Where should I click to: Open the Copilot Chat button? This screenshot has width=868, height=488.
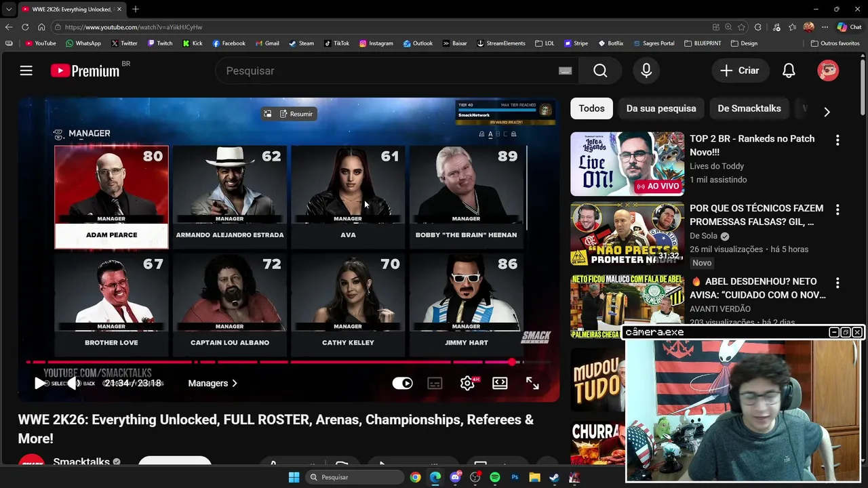(x=849, y=27)
